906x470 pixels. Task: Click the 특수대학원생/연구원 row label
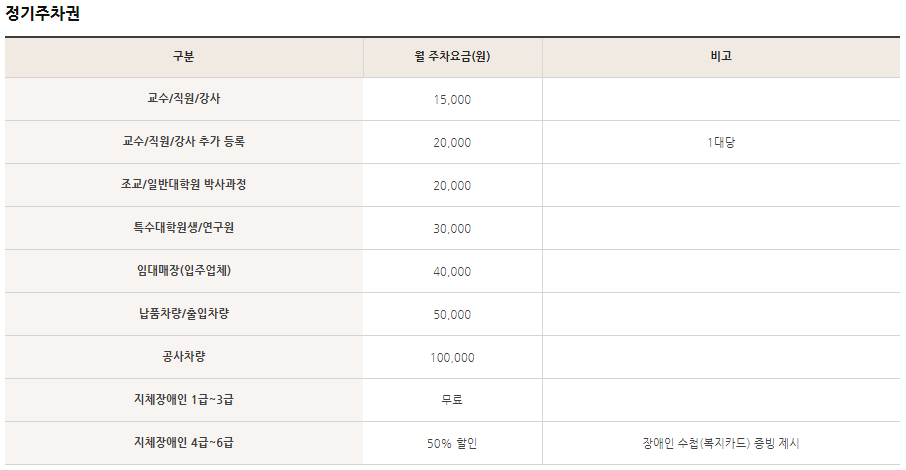pos(184,228)
